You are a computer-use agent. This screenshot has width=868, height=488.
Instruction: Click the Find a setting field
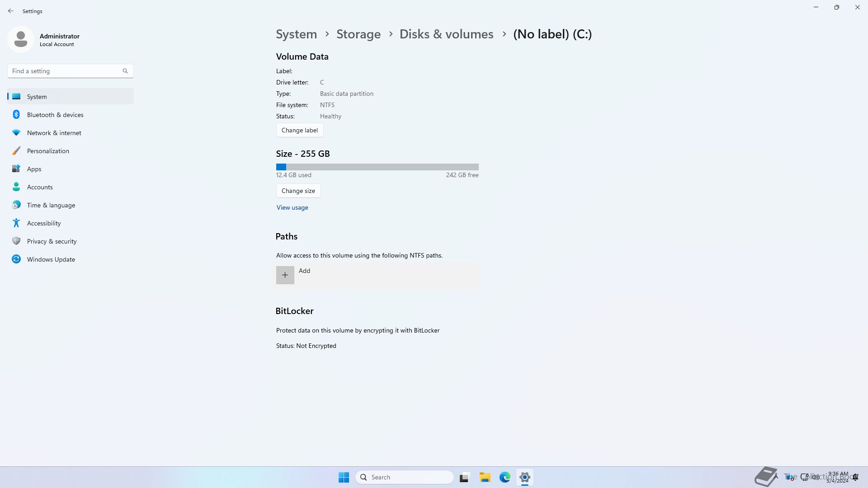pyautogui.click(x=63, y=71)
